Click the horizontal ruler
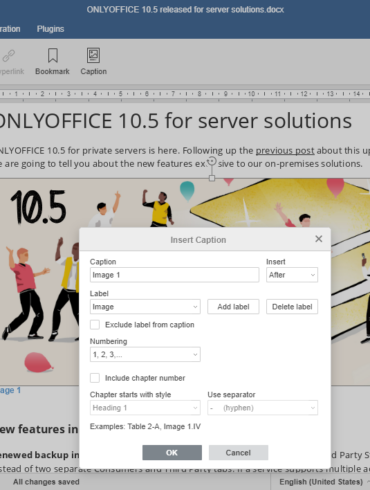This screenshot has height=490, width=370. pyautogui.click(x=185, y=94)
